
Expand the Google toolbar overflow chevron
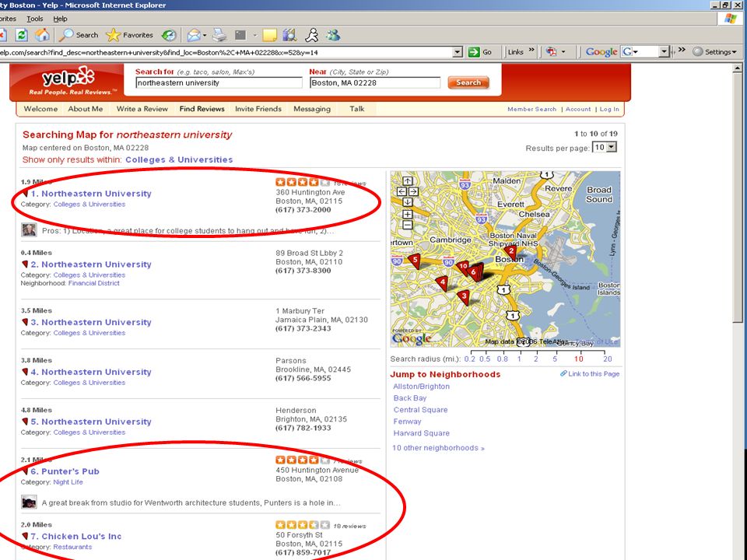[x=682, y=50]
